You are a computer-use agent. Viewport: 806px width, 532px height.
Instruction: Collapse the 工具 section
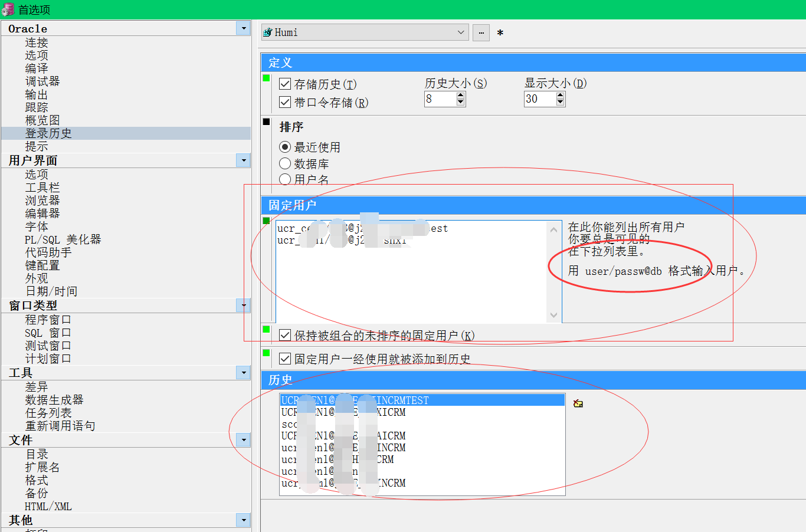pos(243,373)
